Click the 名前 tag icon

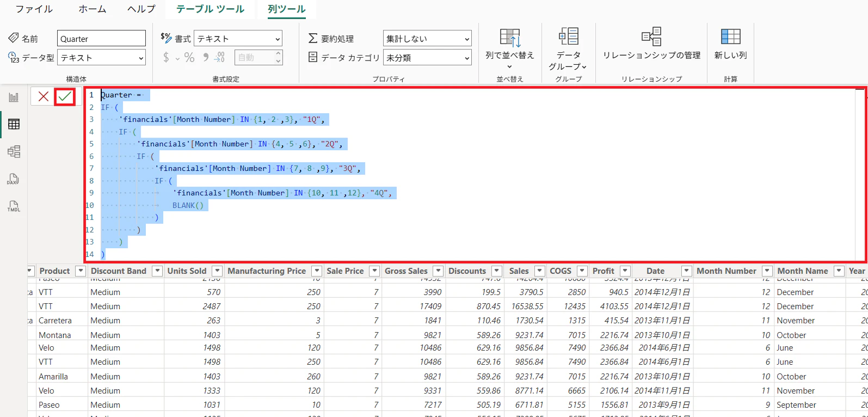[x=14, y=38]
